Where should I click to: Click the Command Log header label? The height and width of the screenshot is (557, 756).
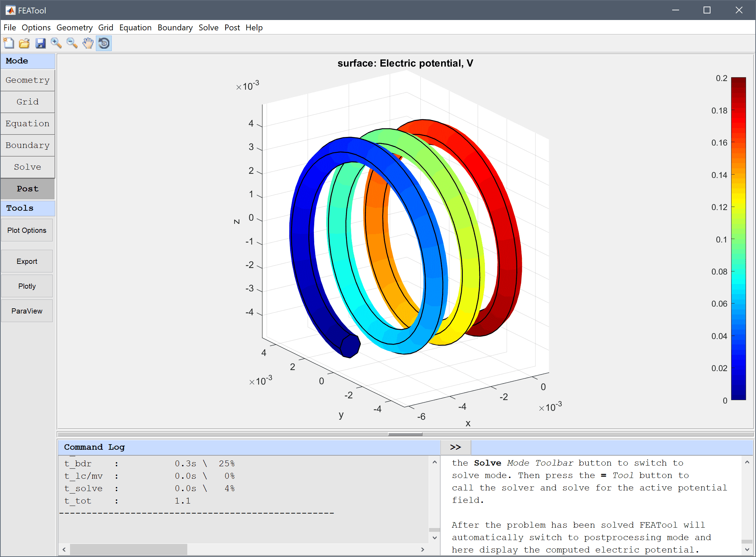(x=94, y=447)
